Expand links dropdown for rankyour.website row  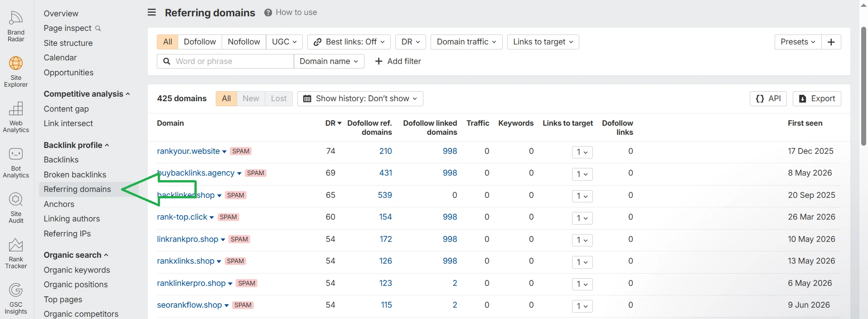pos(582,152)
